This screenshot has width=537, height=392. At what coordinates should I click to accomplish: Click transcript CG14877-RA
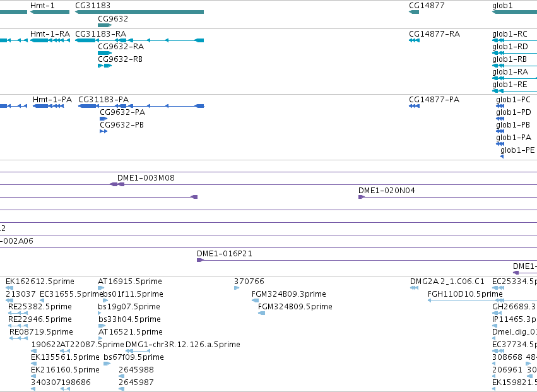tap(435, 34)
